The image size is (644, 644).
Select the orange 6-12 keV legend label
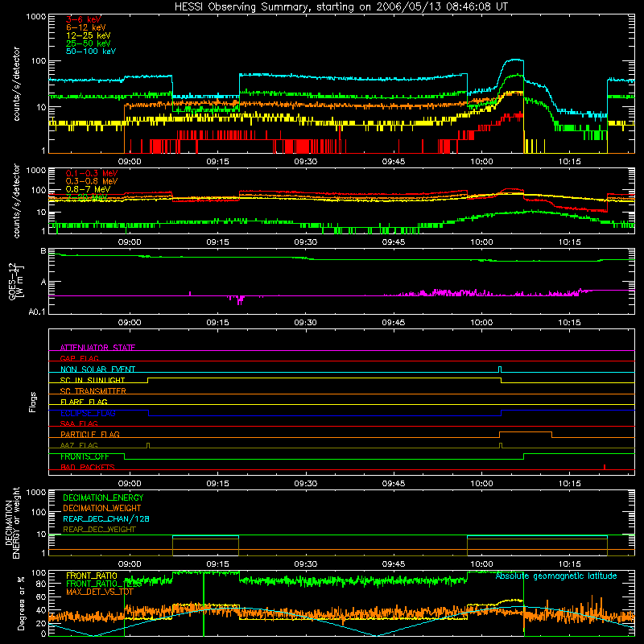(86, 27)
